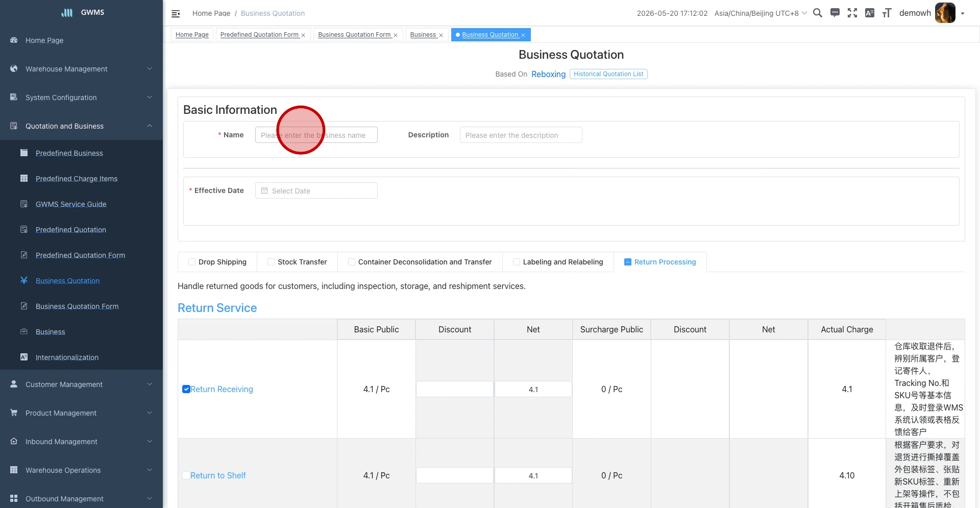Screen dimensions: 980x508
Task: Click the demowh user avatar
Action: [945, 13]
